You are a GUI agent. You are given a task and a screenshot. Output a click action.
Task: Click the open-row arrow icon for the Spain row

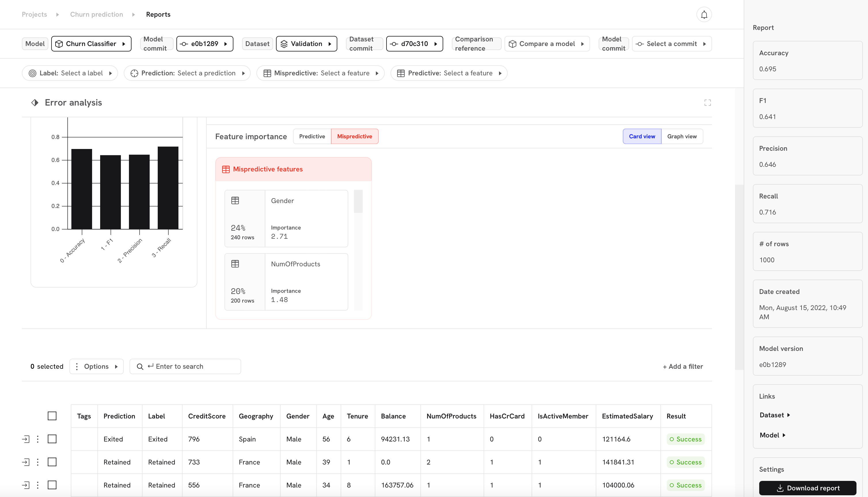click(26, 439)
